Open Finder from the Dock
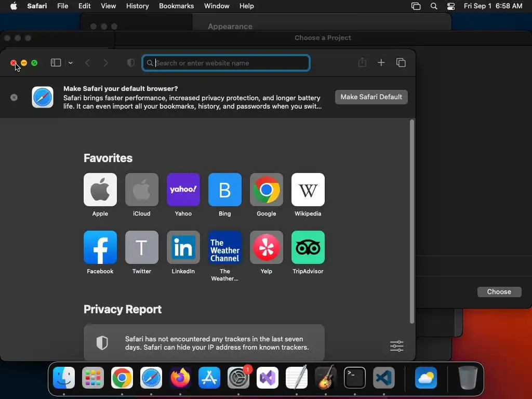The height and width of the screenshot is (399, 532). [x=64, y=378]
